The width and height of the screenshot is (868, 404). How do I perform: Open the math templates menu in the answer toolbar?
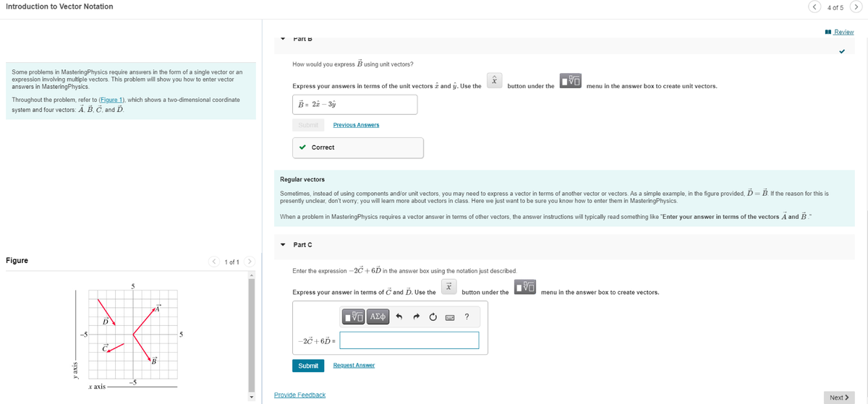pos(354,317)
